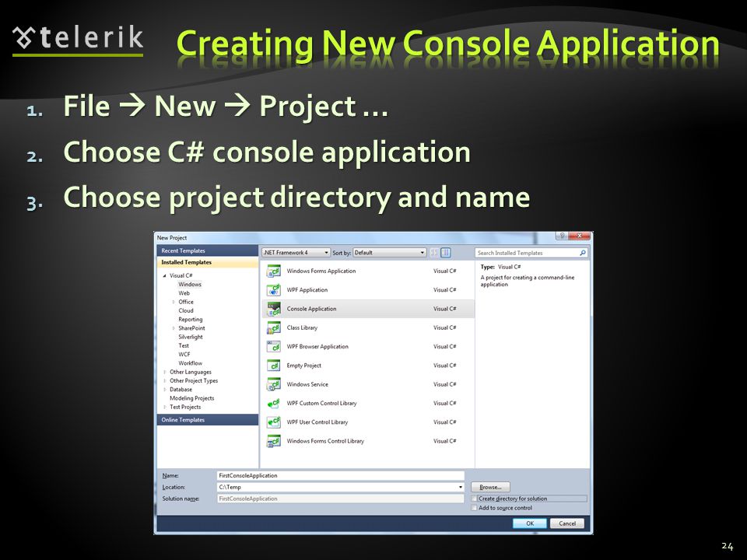The height and width of the screenshot is (560, 747).
Task: Select the 'Console Application' template name
Action: click(x=311, y=309)
